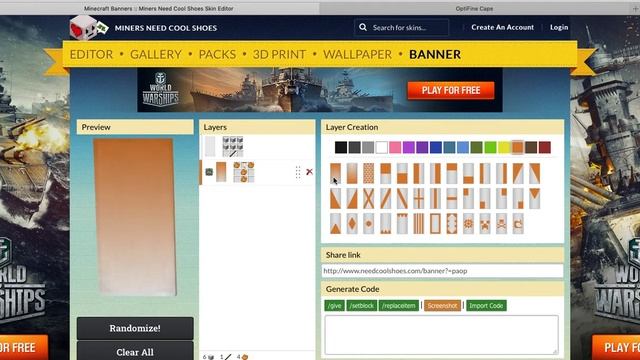Viewport: 640px width, 360px height.
Task: Switch to the OptiFine Cape browser tab
Action: (474, 8)
